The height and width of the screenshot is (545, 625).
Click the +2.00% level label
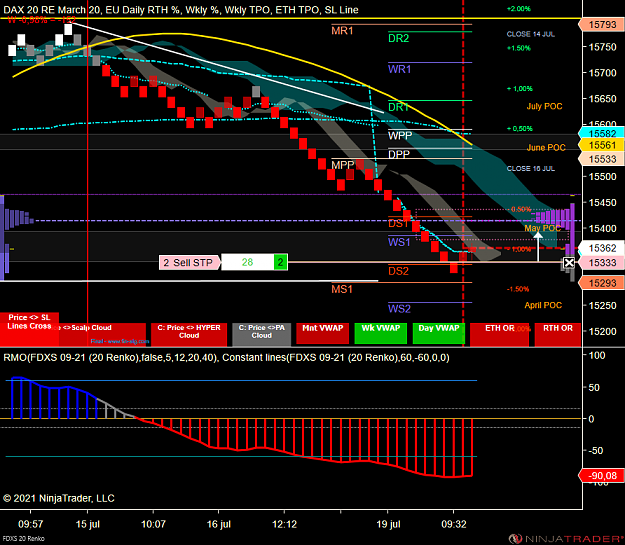coord(519,9)
